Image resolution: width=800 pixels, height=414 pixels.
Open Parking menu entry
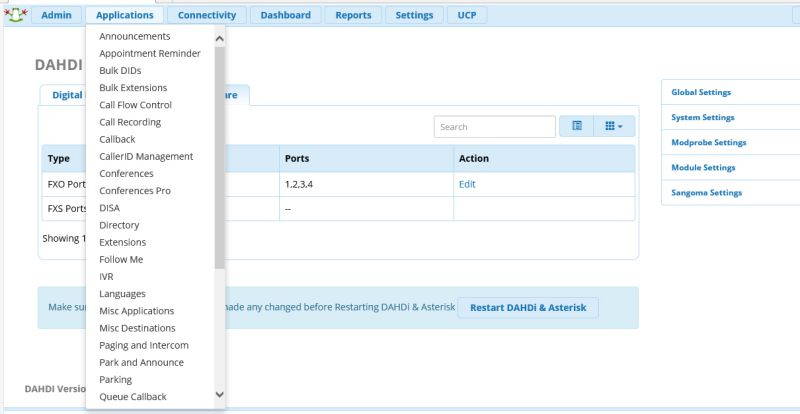pos(116,380)
